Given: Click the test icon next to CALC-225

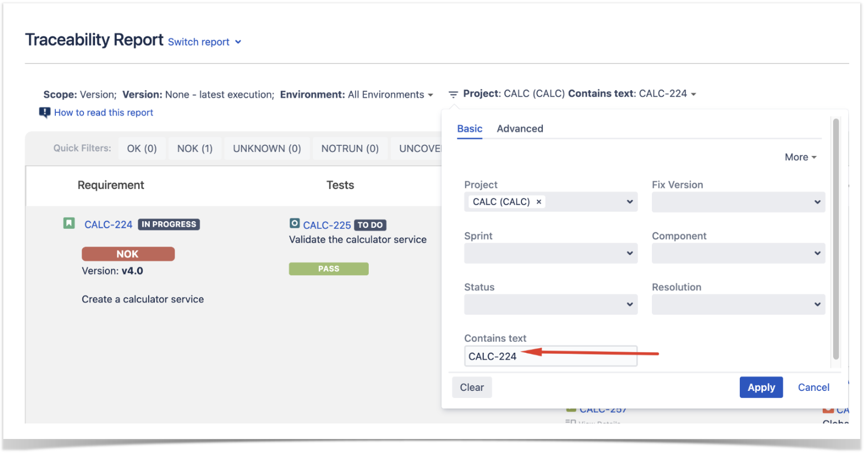Looking at the screenshot, I should click(x=295, y=223).
